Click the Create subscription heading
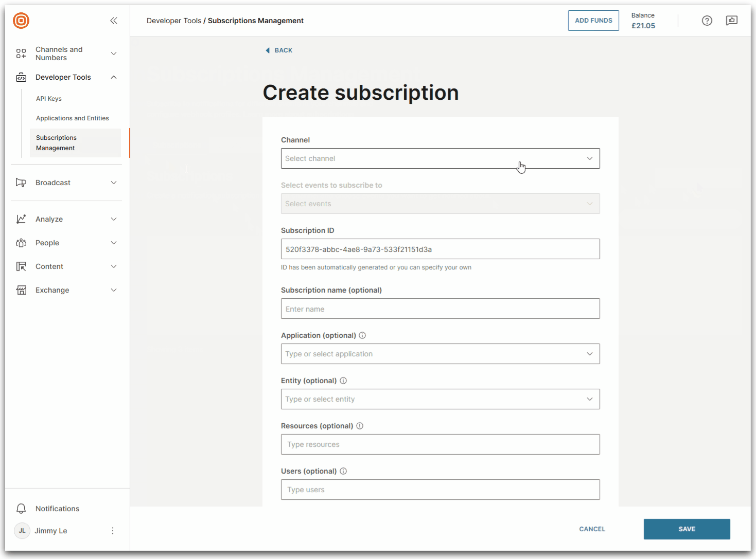Image resolution: width=756 pixels, height=559 pixels. click(361, 93)
